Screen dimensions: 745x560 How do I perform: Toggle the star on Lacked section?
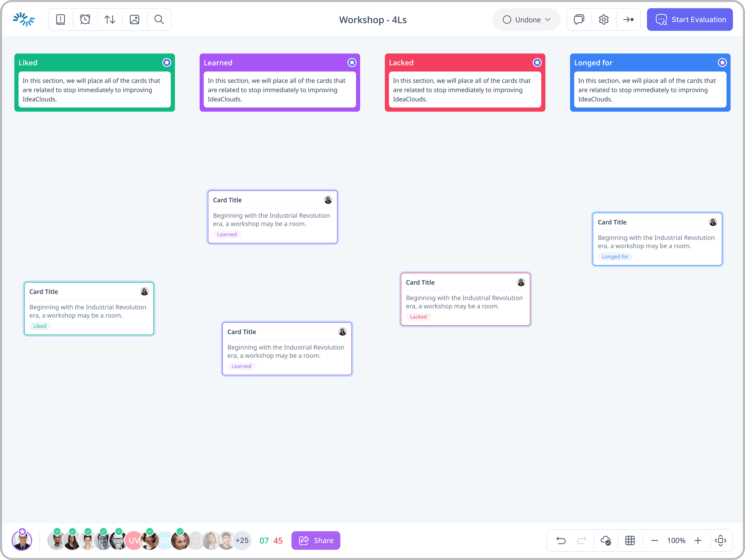[x=537, y=62]
